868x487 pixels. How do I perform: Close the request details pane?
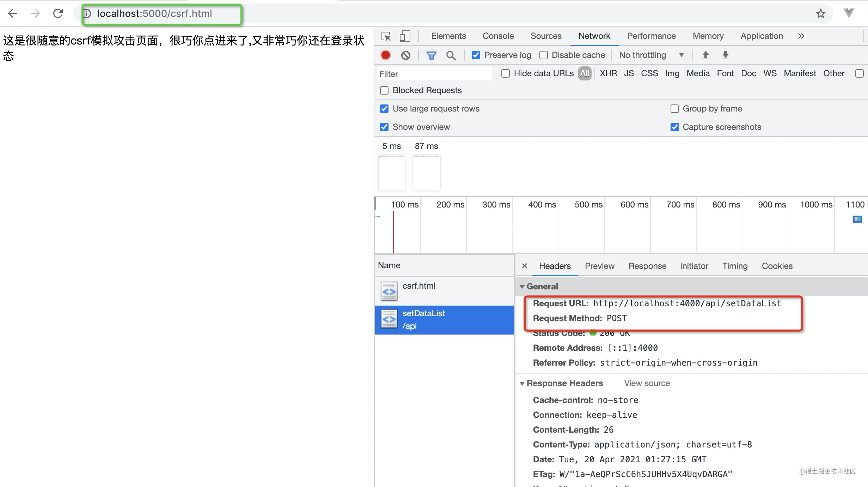click(525, 266)
